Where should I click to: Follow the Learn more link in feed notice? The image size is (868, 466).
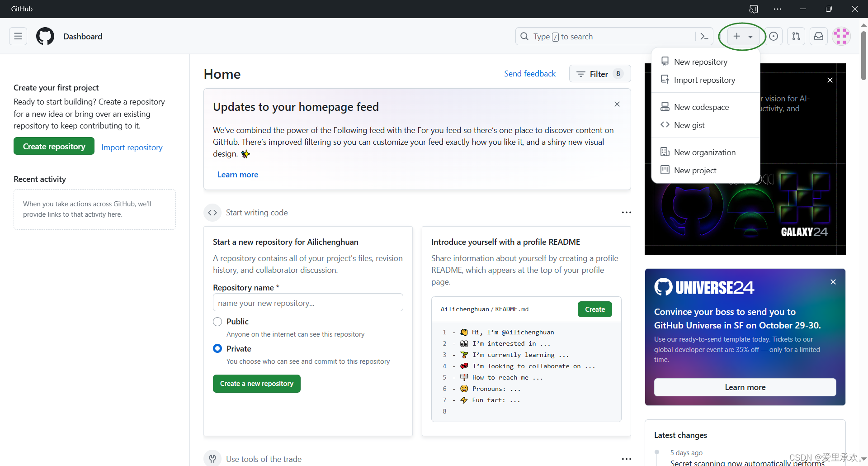(x=238, y=175)
